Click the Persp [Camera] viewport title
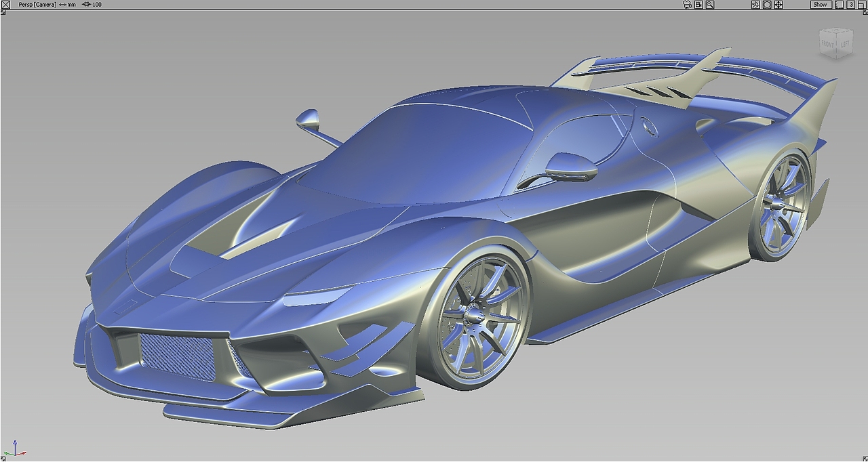The height and width of the screenshot is (462, 868). pyautogui.click(x=36, y=4)
